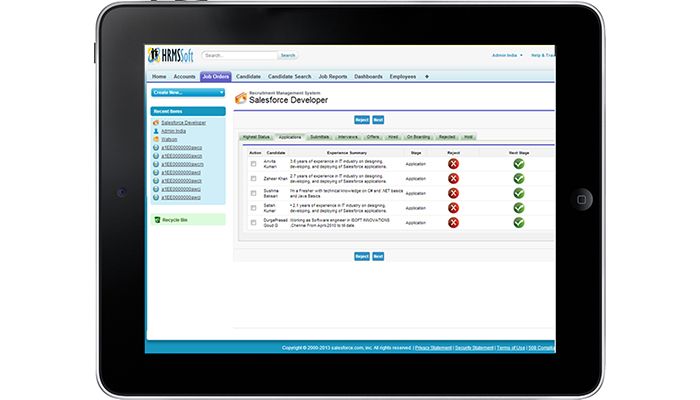This screenshot has height=400, width=700.
Task: Advance Satish Kumar with the green checkmark icon
Action: pos(518,208)
